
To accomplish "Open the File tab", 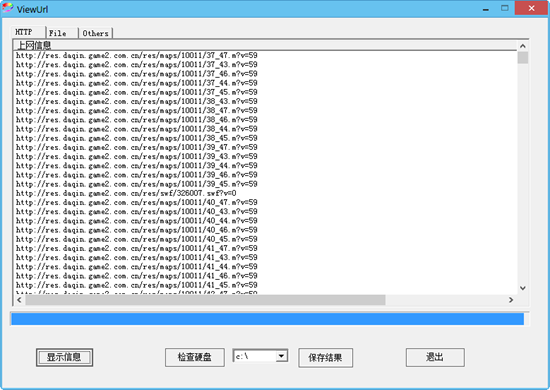I will pos(62,33).
